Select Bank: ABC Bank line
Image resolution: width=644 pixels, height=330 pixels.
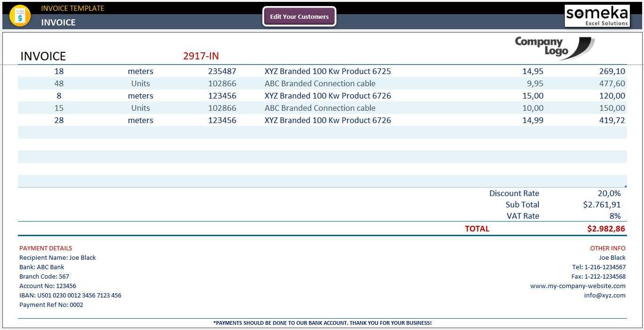pos(42,267)
